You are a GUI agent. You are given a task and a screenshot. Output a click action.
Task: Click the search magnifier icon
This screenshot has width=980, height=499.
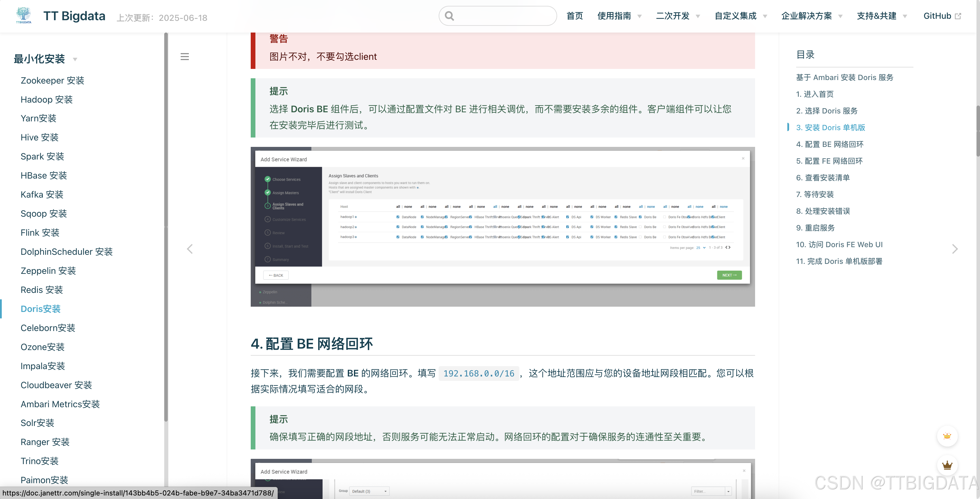[449, 16]
